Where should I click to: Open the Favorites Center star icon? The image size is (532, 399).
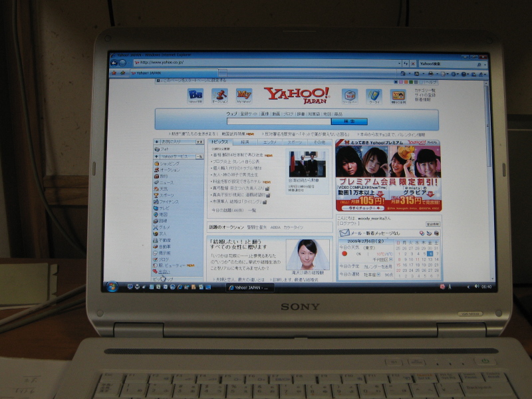(114, 72)
